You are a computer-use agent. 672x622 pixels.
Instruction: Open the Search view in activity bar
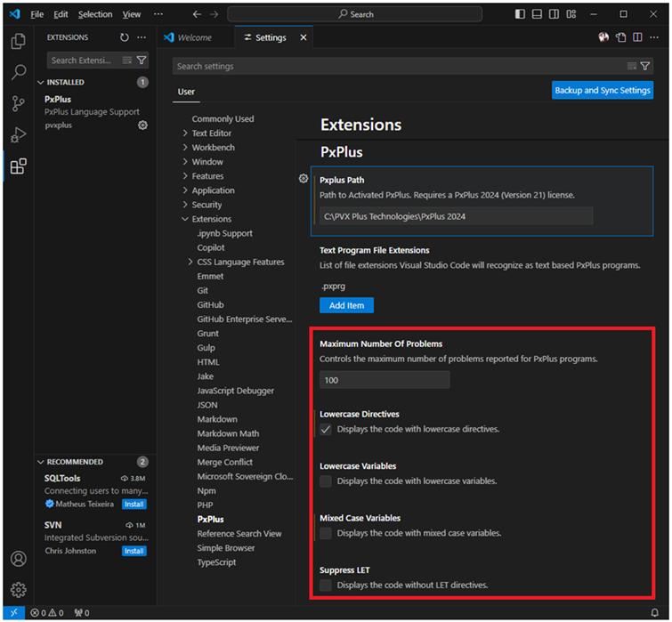pos(18,73)
